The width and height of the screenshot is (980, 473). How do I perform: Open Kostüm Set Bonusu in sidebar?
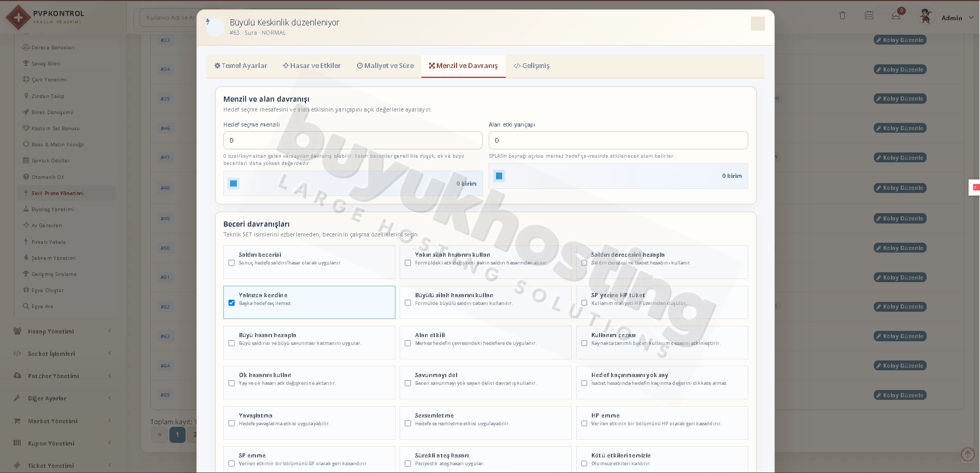(55, 129)
